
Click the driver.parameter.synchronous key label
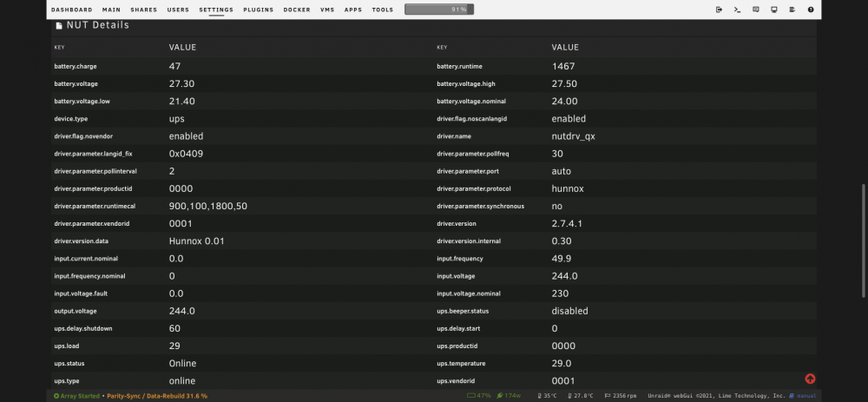pyautogui.click(x=481, y=206)
